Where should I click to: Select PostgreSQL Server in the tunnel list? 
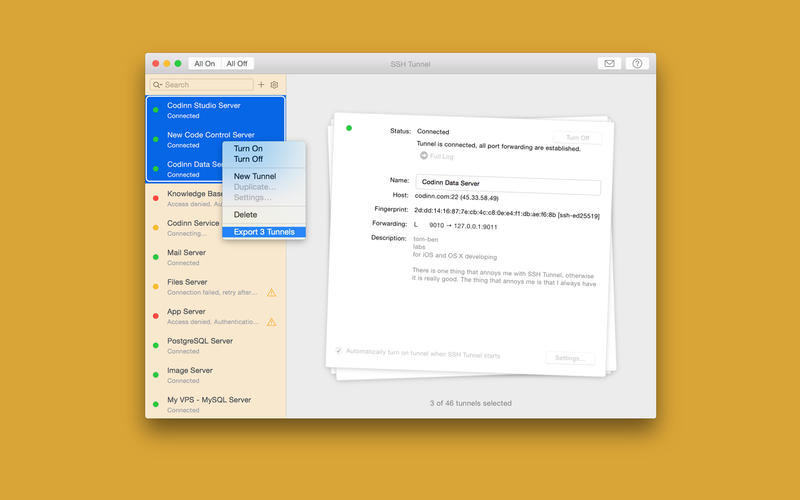click(x=200, y=341)
